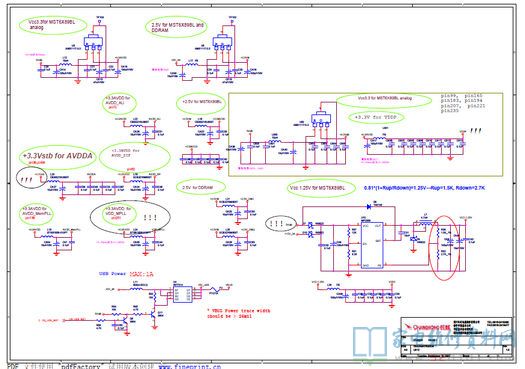Click the '+3.3Vstb for AVDDA' label
The image size is (525, 369).
tap(58, 156)
